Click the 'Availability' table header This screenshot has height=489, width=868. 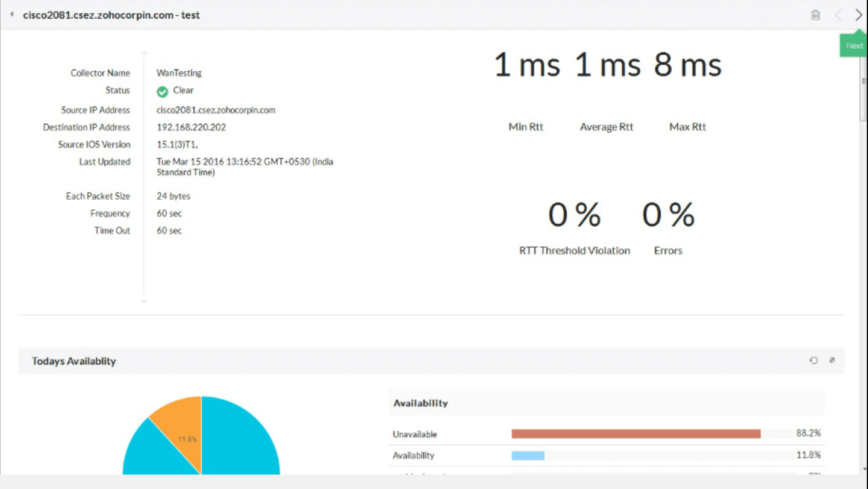point(420,403)
